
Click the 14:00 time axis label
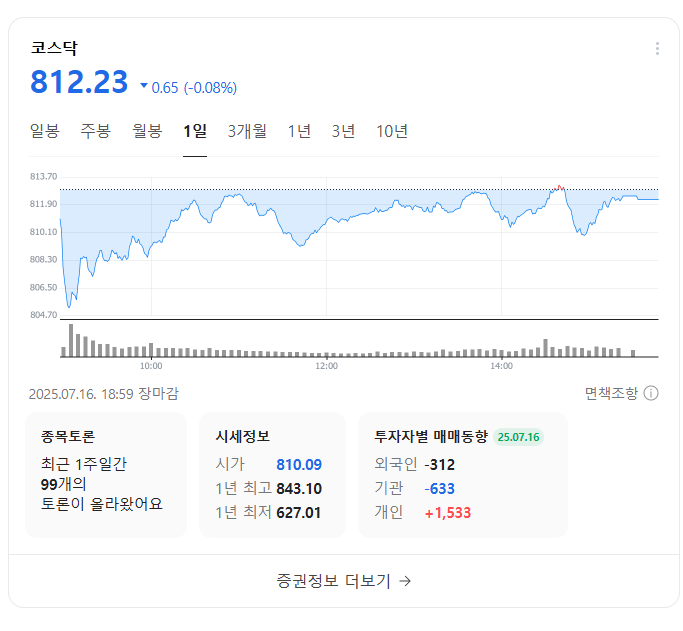click(x=501, y=366)
